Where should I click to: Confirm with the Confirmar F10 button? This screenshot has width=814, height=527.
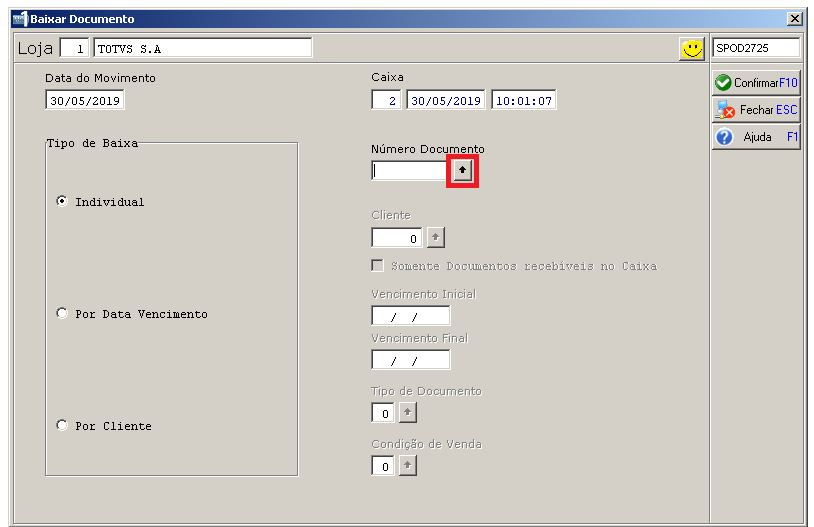756,83
